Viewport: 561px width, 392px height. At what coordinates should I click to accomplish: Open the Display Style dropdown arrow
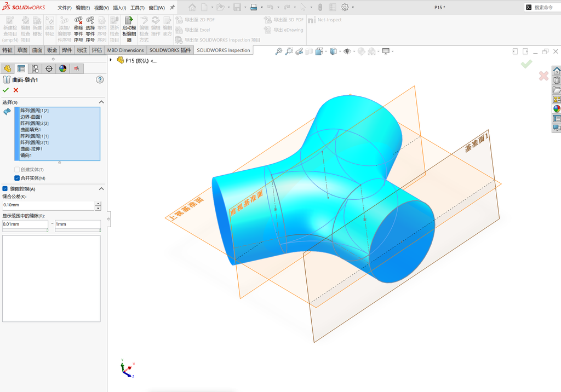(x=340, y=51)
